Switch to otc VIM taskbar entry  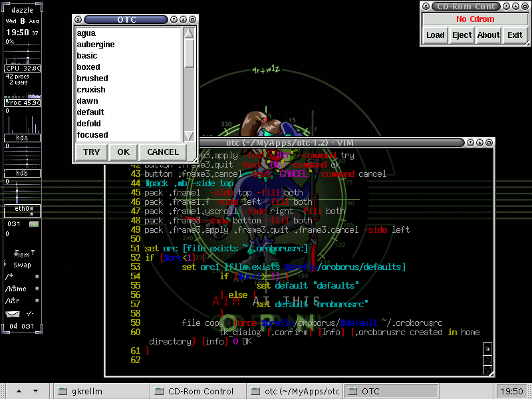[294, 392]
